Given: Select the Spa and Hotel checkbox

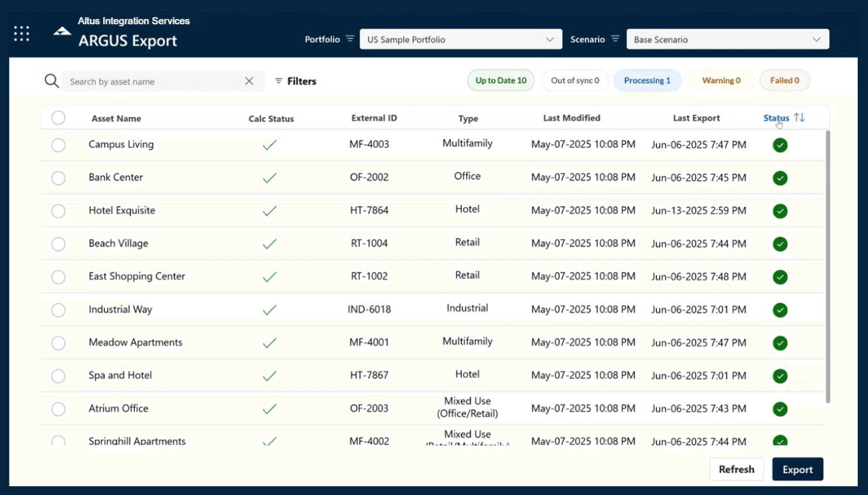Looking at the screenshot, I should click(58, 377).
